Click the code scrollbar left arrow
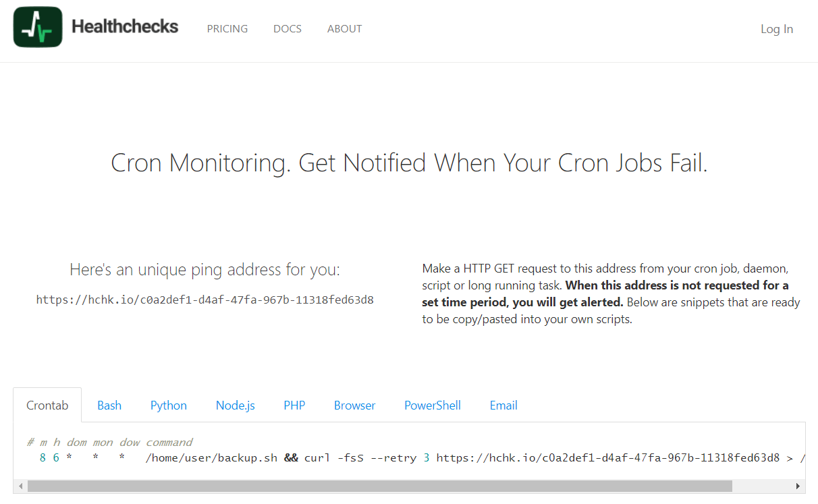 pyautogui.click(x=20, y=486)
